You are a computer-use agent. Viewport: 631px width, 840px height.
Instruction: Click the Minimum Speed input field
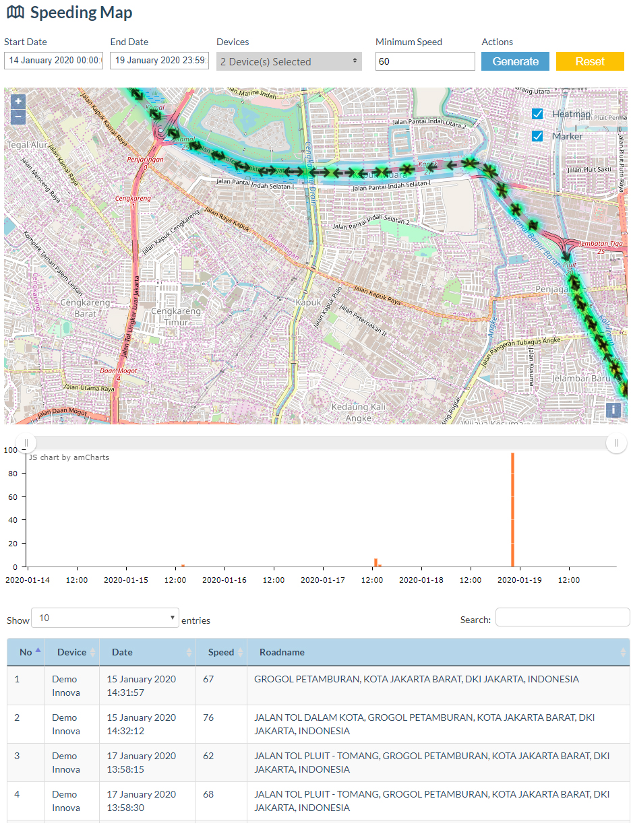[425, 61]
